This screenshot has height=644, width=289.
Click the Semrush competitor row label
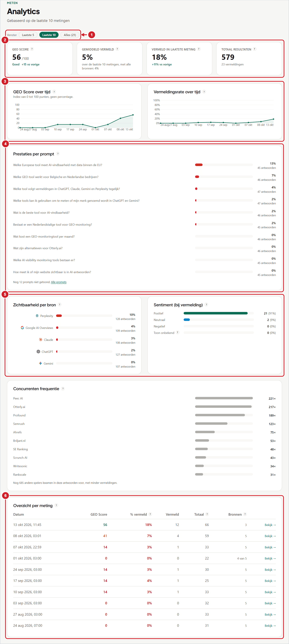[19, 424]
